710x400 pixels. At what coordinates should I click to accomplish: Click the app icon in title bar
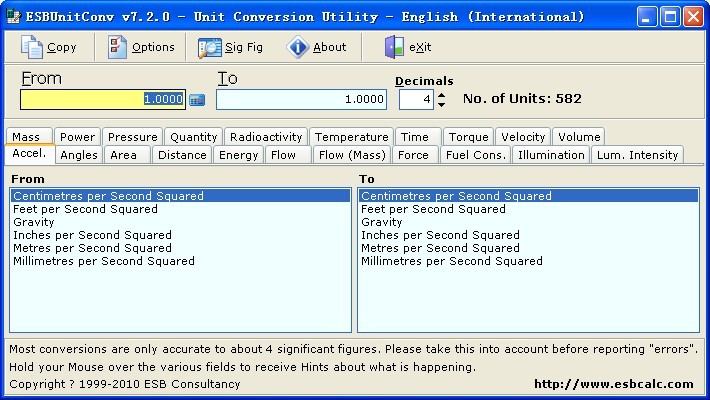14,16
